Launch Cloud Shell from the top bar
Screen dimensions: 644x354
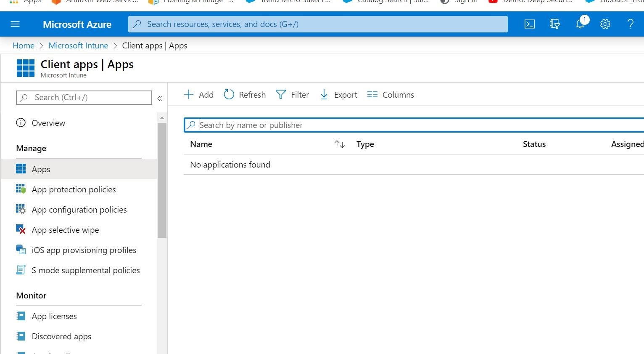(530, 24)
